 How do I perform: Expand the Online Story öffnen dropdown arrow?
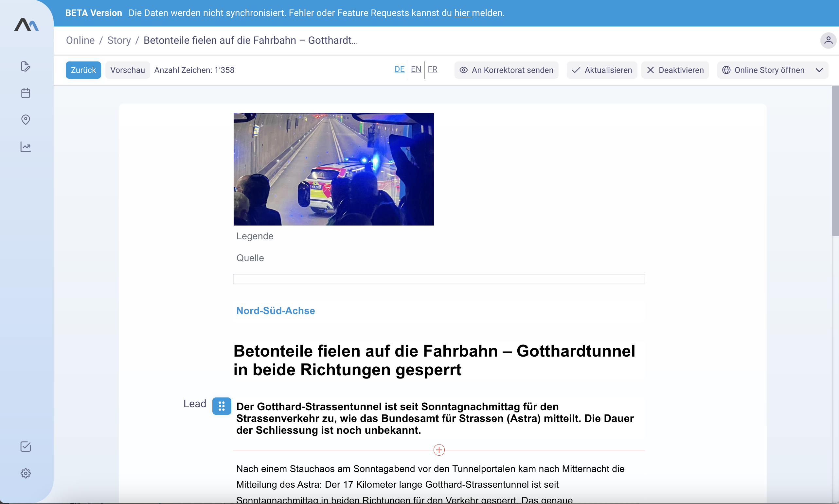tap(819, 70)
